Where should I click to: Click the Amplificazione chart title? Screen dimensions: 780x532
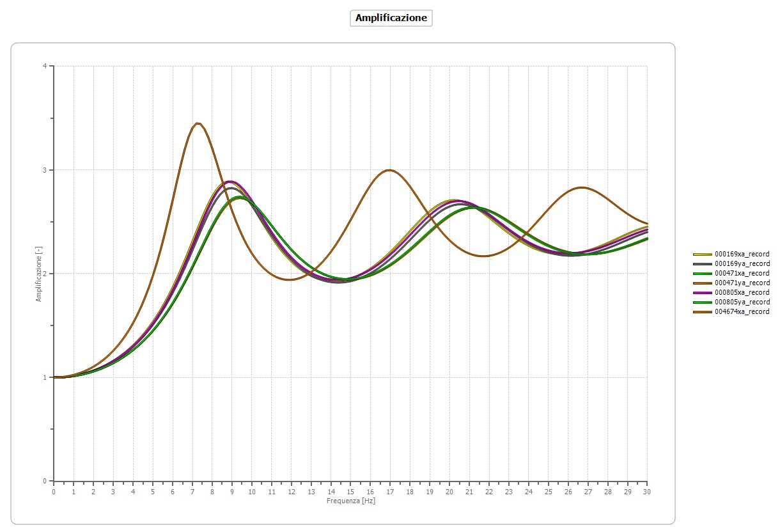tap(391, 18)
